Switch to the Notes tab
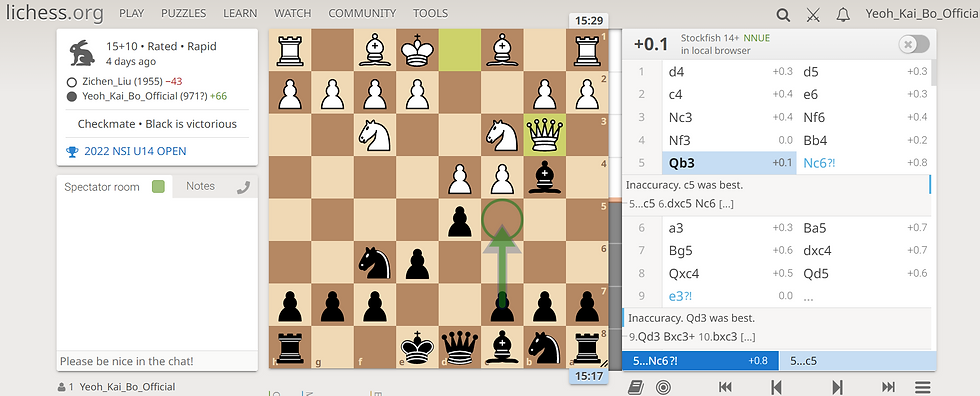 (x=200, y=186)
